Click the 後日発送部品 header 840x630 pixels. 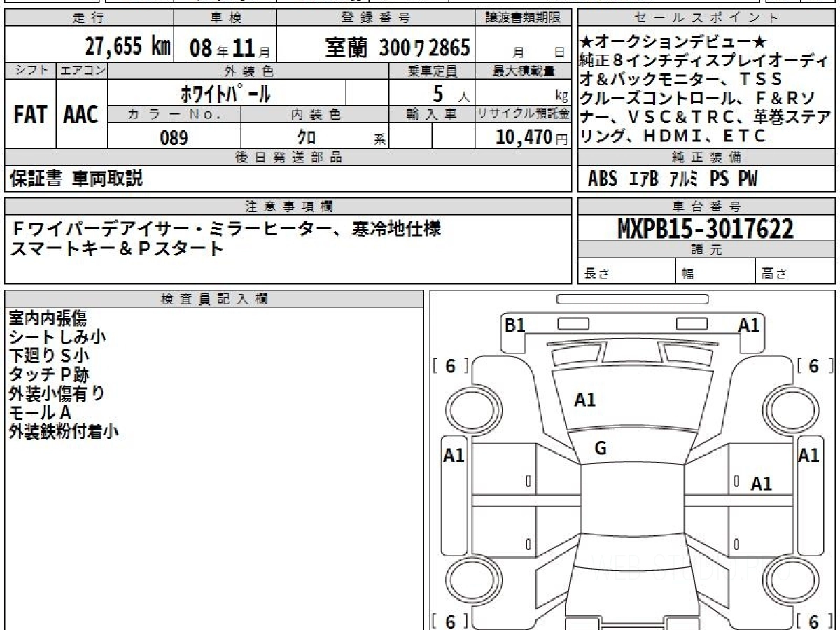[288, 157]
